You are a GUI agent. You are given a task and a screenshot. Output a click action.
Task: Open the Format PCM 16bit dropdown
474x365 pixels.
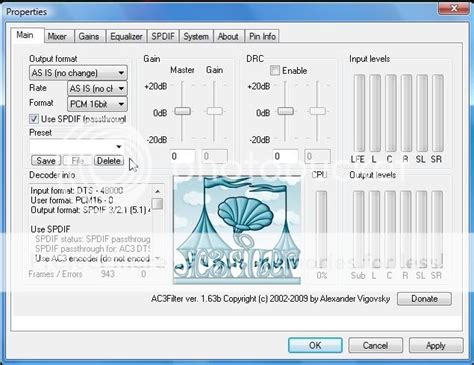[x=97, y=104]
